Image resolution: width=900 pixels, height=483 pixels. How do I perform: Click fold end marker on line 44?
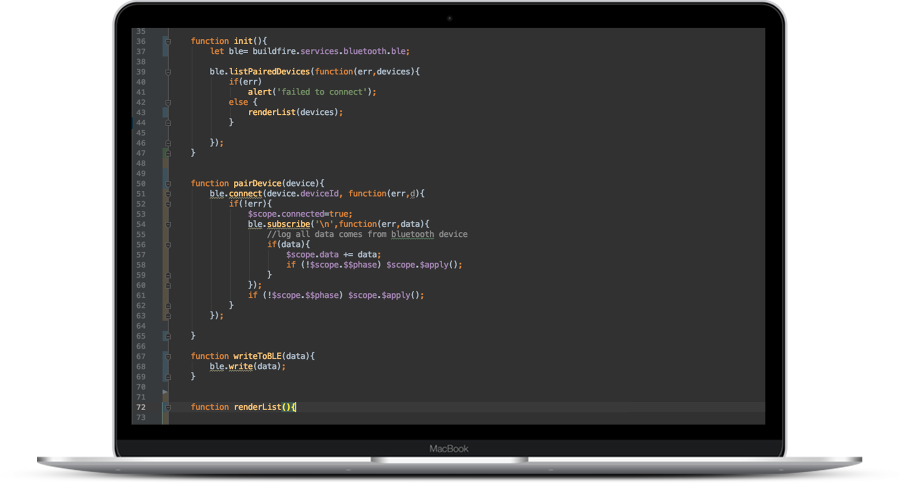168,123
